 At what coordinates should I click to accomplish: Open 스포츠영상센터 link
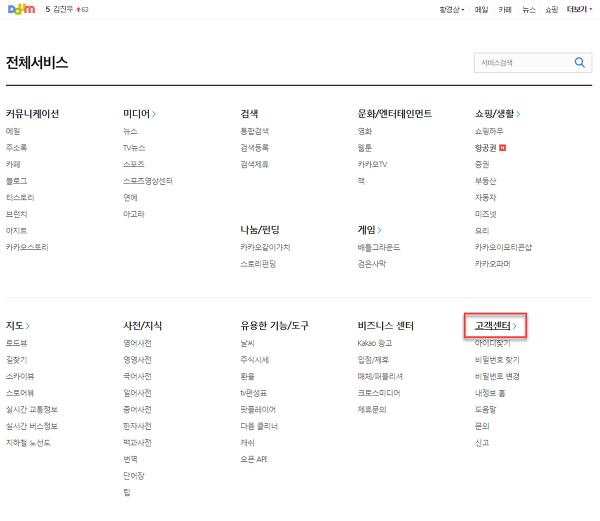(x=148, y=181)
